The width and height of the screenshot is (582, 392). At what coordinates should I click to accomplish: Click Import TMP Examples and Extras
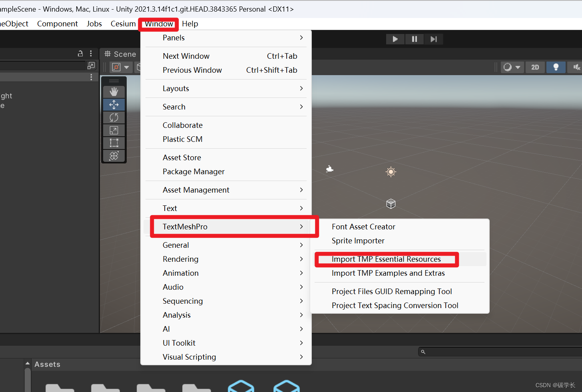pos(400,273)
